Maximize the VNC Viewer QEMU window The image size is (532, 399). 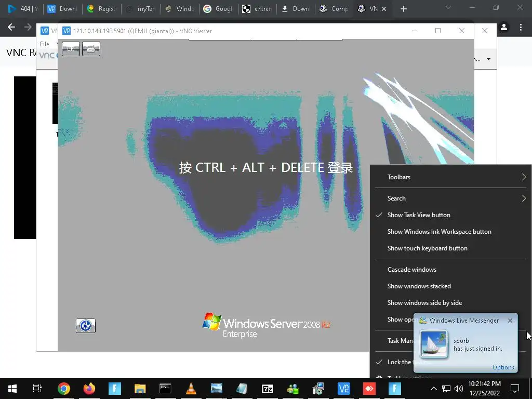(438, 31)
